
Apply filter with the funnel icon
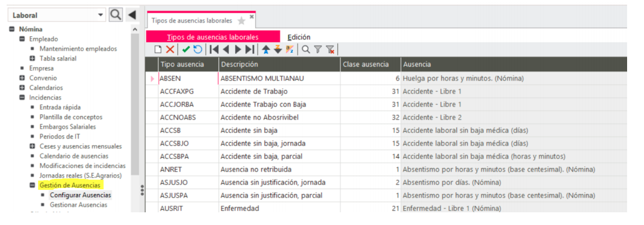click(x=318, y=50)
